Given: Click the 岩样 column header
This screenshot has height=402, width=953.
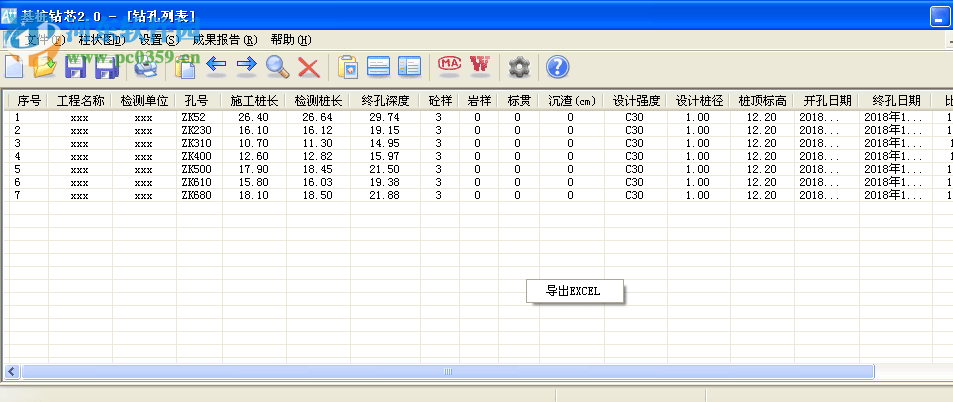Looking at the screenshot, I should coord(478,101).
